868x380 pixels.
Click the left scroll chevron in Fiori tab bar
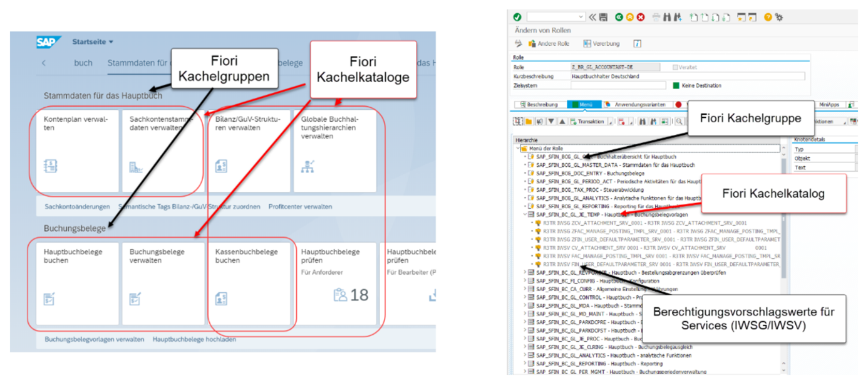click(44, 63)
